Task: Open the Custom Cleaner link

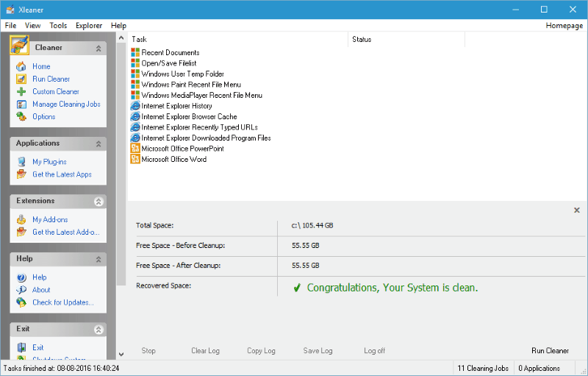Action: 56,91
